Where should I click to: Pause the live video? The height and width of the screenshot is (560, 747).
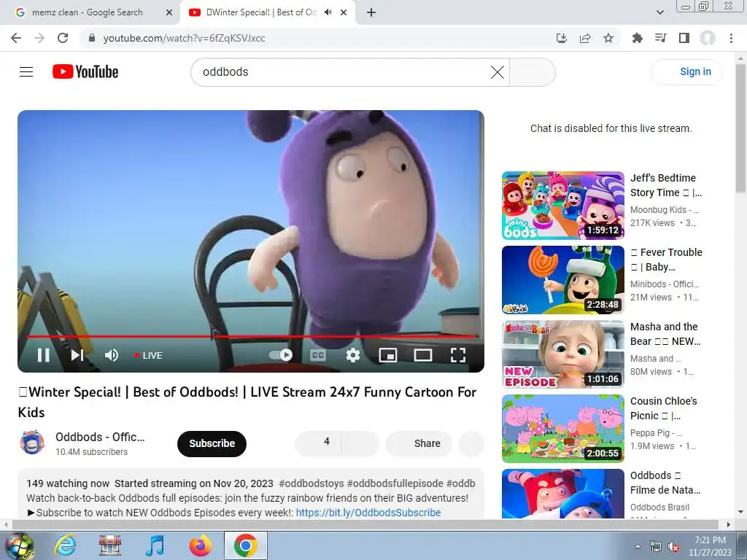[43, 355]
